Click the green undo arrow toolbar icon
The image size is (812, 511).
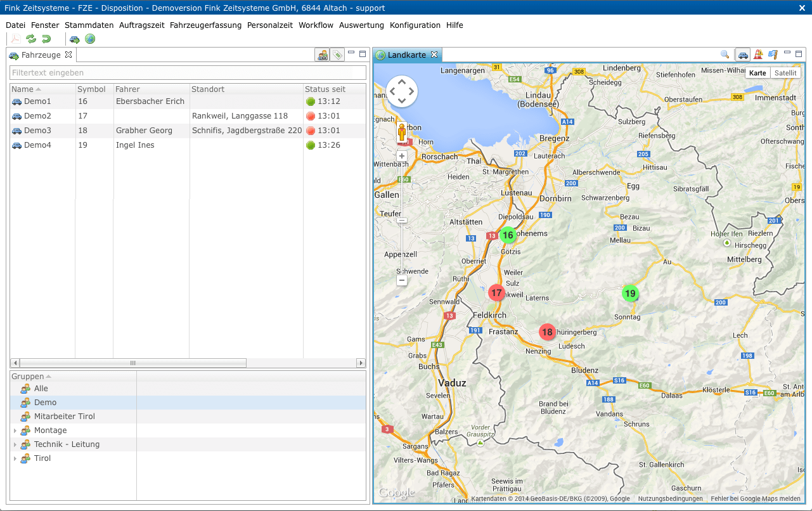tap(46, 39)
